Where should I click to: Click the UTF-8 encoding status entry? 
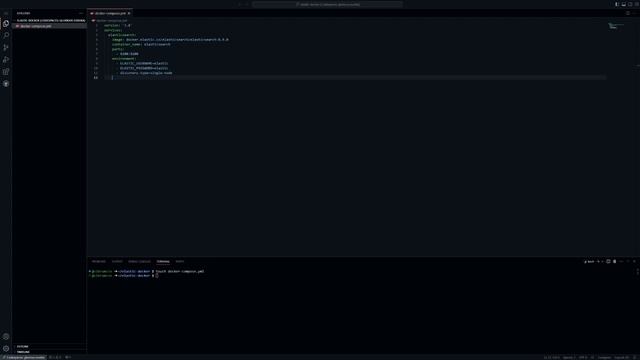point(582,358)
